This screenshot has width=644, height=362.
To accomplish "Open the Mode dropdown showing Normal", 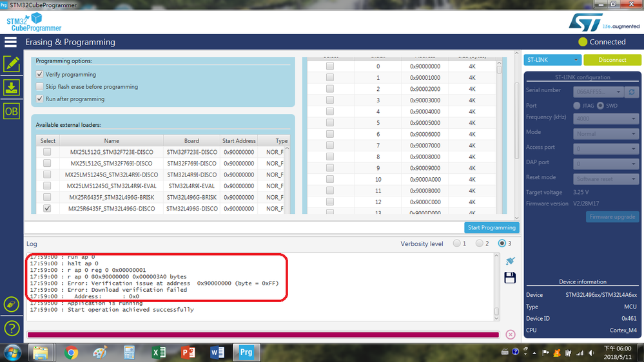I will 606,134.
